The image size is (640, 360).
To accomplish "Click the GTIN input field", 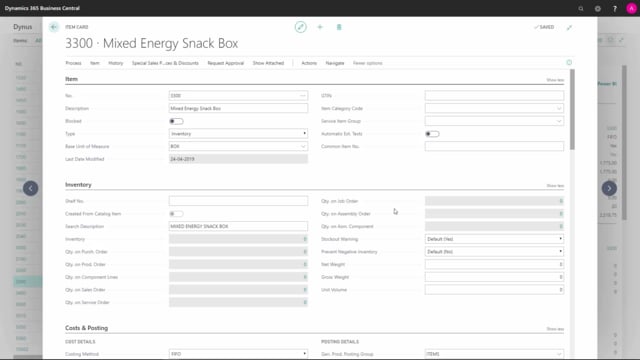I will click(x=494, y=96).
